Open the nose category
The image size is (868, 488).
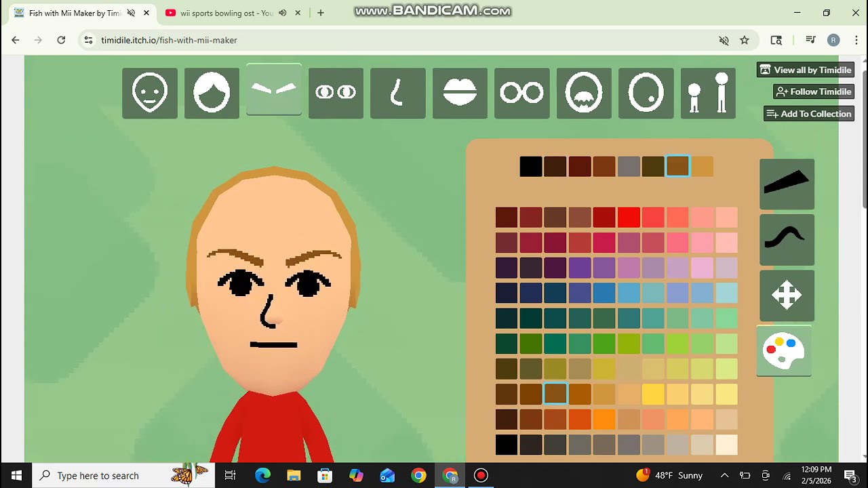pyautogui.click(x=398, y=93)
